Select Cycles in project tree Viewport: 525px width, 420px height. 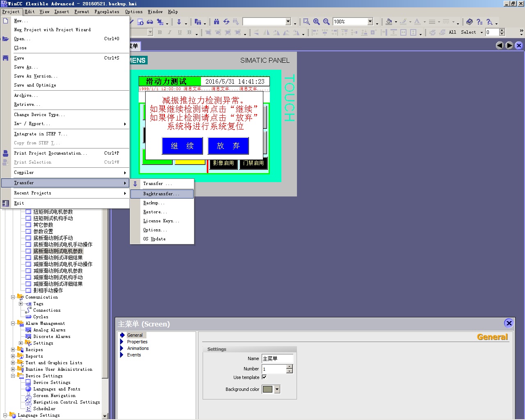(41, 317)
